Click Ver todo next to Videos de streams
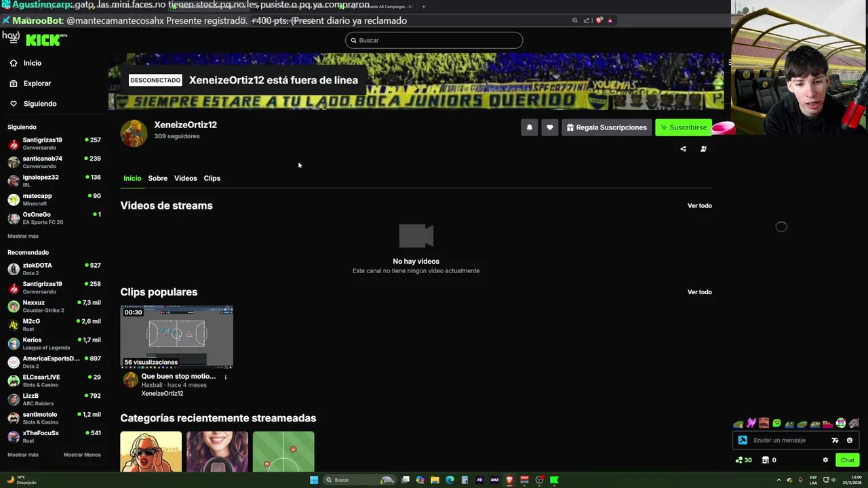 [x=699, y=205]
